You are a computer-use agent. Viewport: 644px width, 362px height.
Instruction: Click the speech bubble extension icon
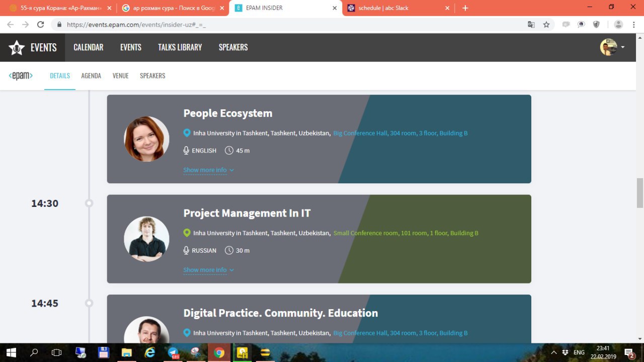pyautogui.click(x=581, y=24)
